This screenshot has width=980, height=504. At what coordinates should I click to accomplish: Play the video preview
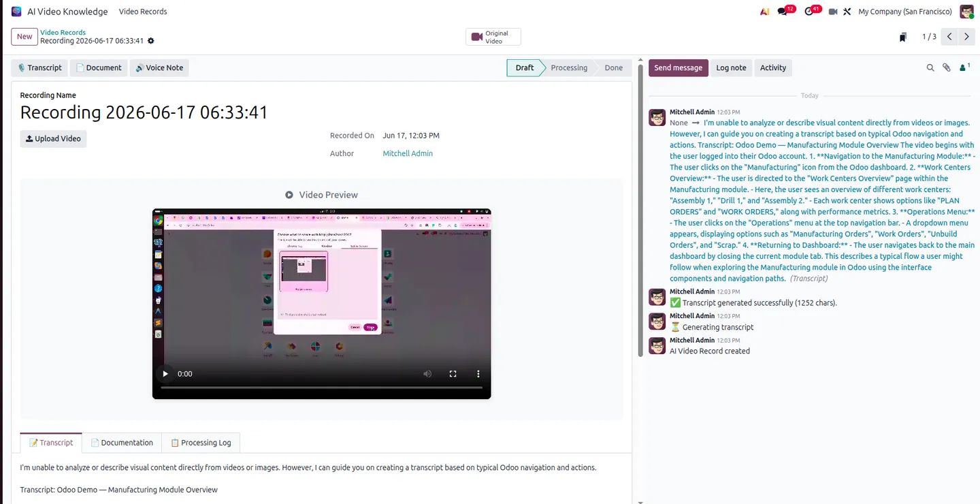(165, 374)
